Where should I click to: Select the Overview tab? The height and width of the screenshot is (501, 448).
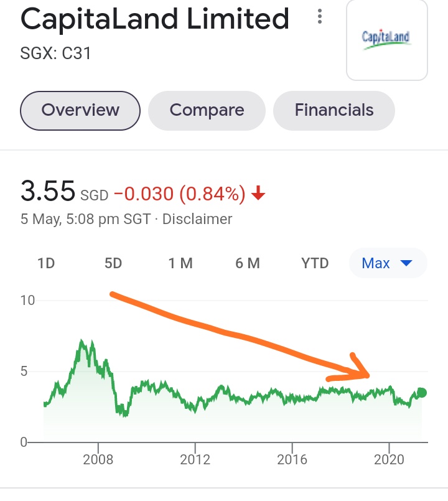tap(80, 111)
